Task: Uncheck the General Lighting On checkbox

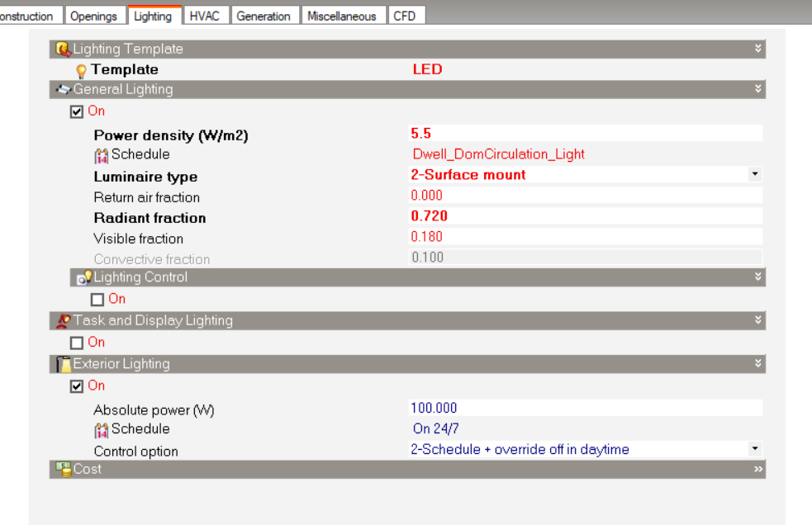Action: pos(77,111)
